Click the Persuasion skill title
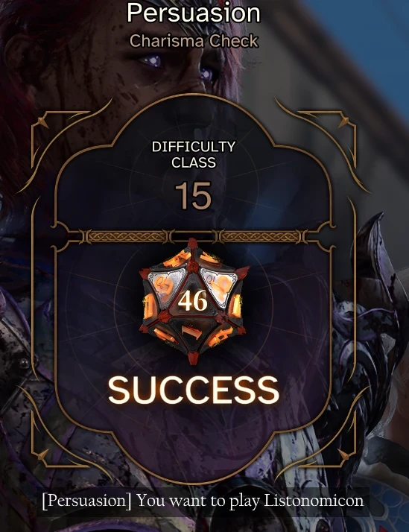Image resolution: width=409 pixels, height=532 pixels. click(194, 13)
